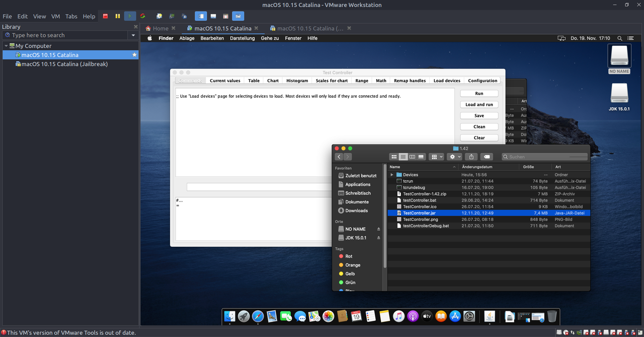Open Downloads in Finder sidebar
Screen dimensions: 644x337
coord(356,211)
